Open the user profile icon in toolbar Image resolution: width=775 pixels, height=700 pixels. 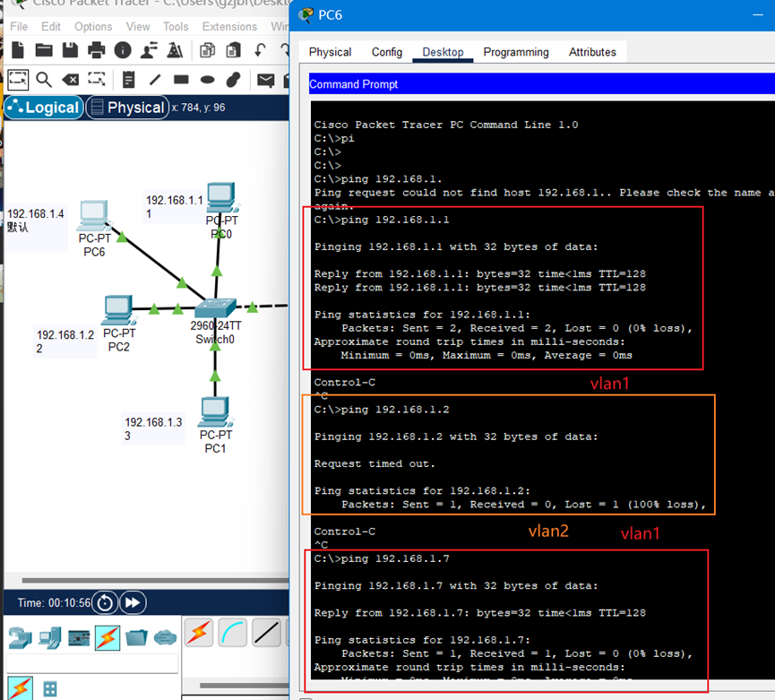tap(149, 50)
